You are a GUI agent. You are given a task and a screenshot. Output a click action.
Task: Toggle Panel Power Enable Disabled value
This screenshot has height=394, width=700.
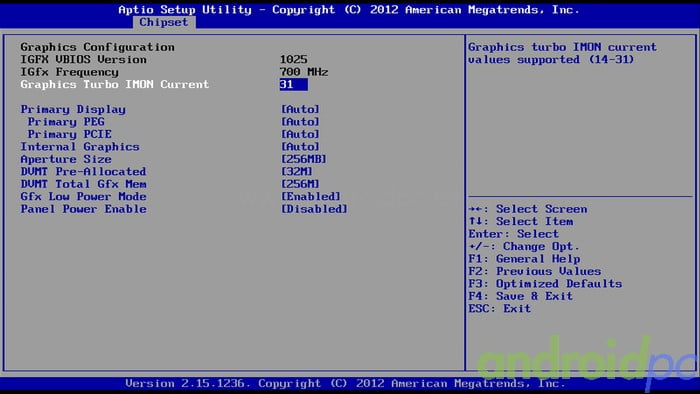314,209
